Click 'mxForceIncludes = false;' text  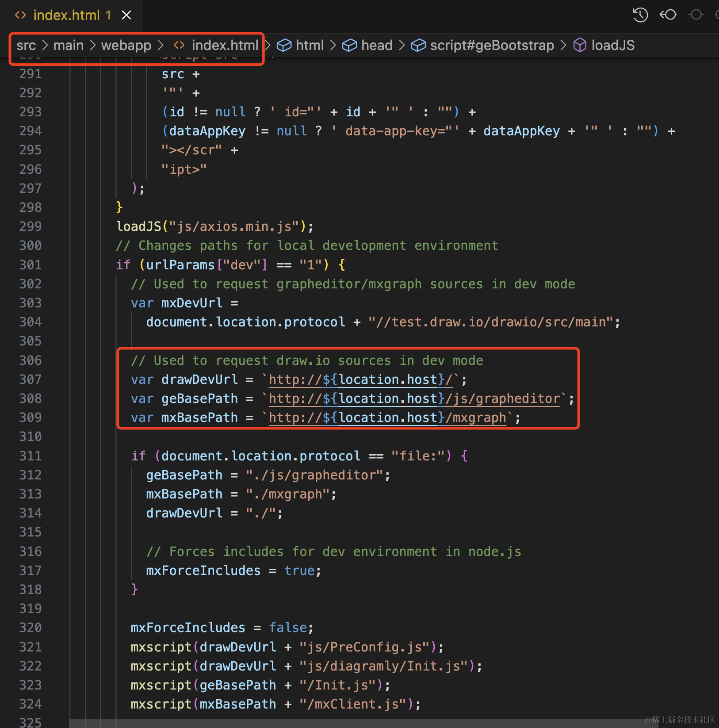tap(222, 628)
